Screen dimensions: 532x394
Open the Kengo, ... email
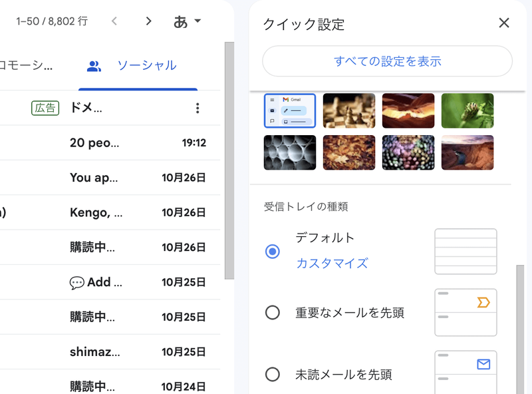[110, 212]
